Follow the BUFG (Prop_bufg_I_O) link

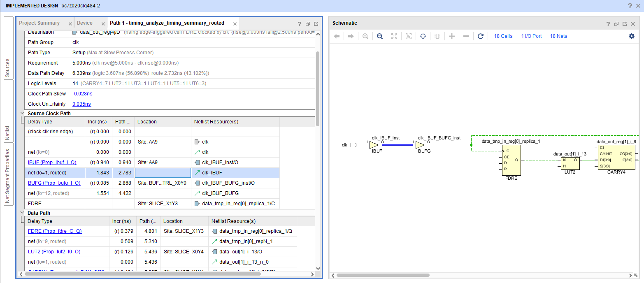[x=54, y=183]
